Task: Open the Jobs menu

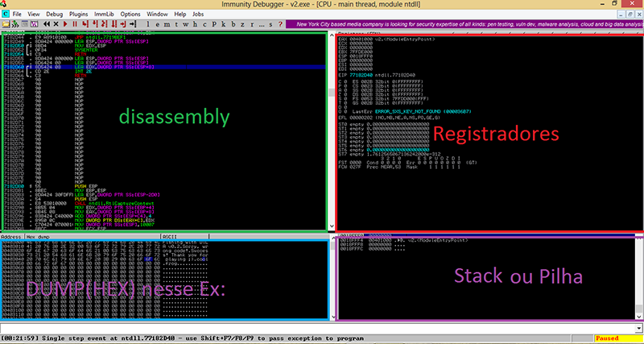Action: click(x=198, y=14)
